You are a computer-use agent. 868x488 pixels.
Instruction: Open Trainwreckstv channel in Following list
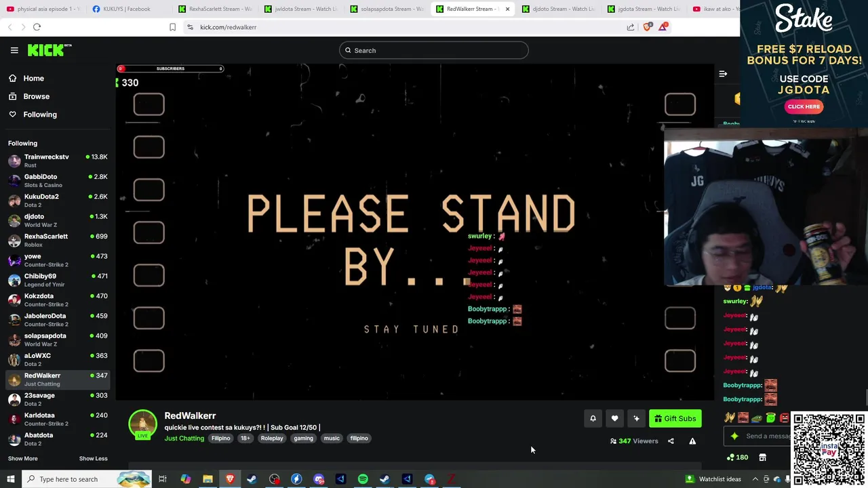[58, 161]
